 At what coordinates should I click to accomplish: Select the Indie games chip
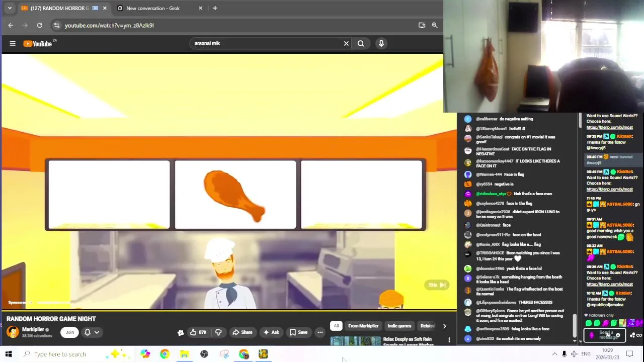399,326
